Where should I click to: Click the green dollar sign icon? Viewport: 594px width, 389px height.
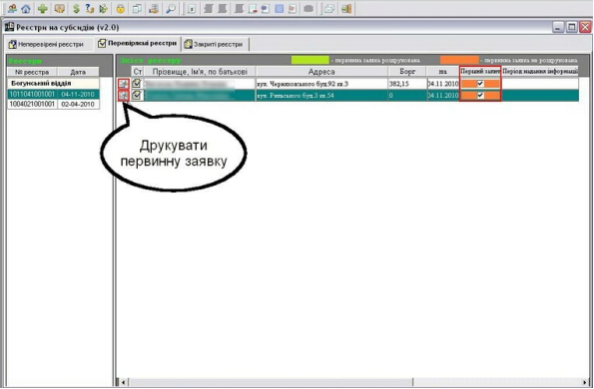[76, 8]
